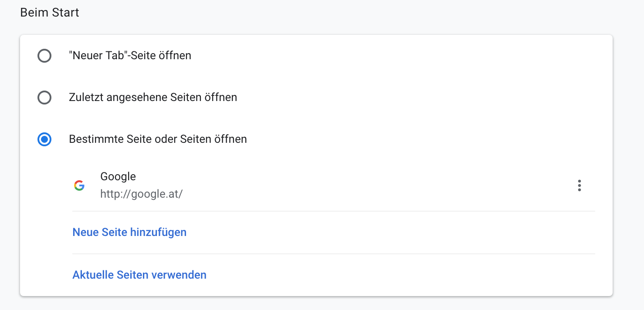Click the 'Zuletzt angesehene Seiten öffnen' label

click(153, 98)
